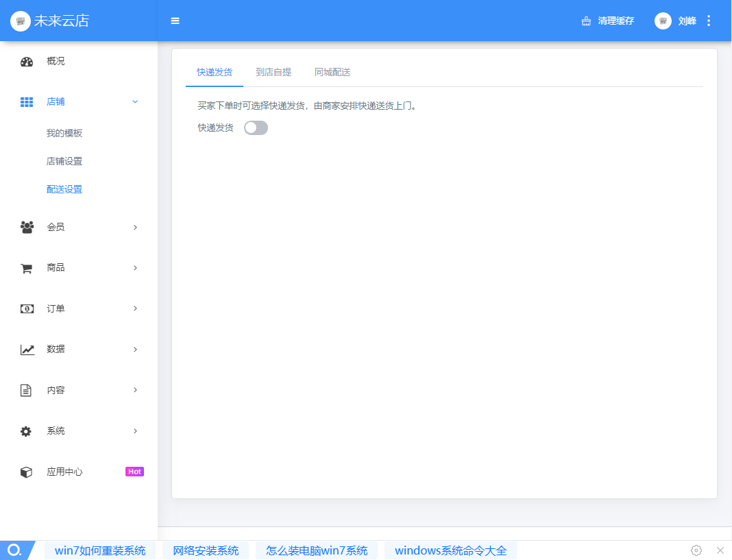Click the 商品 shopping cart icon
Image resolution: width=732 pixels, height=560 pixels.
click(27, 268)
